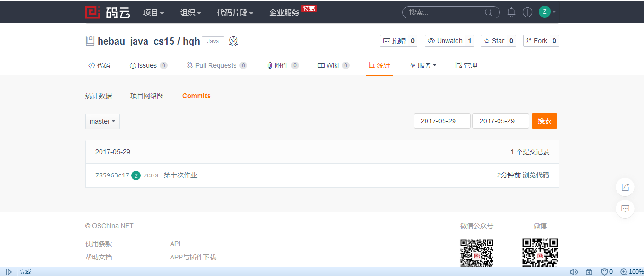Select the 统计 tab
This screenshot has width=644, height=276.
point(380,65)
